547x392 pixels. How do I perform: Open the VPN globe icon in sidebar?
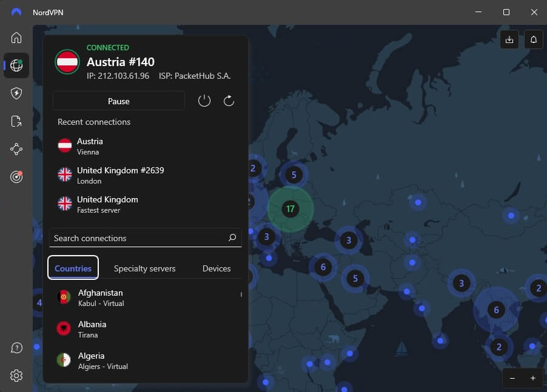point(16,65)
